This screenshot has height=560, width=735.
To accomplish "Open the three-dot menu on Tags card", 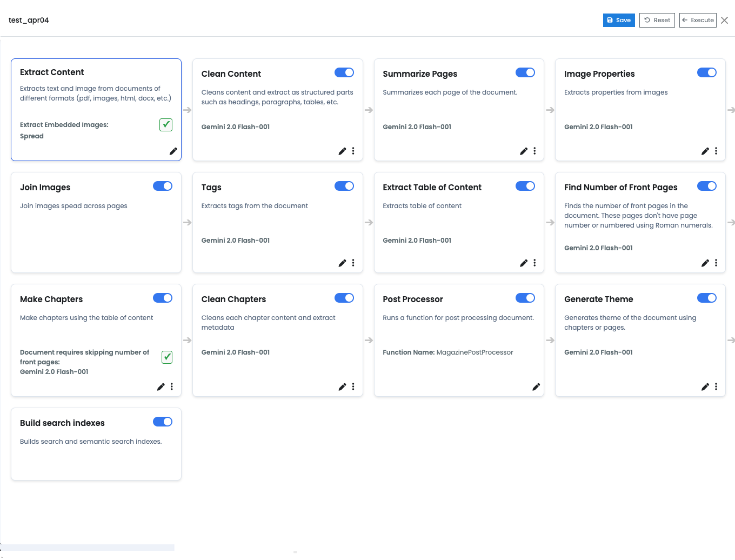I will (353, 263).
